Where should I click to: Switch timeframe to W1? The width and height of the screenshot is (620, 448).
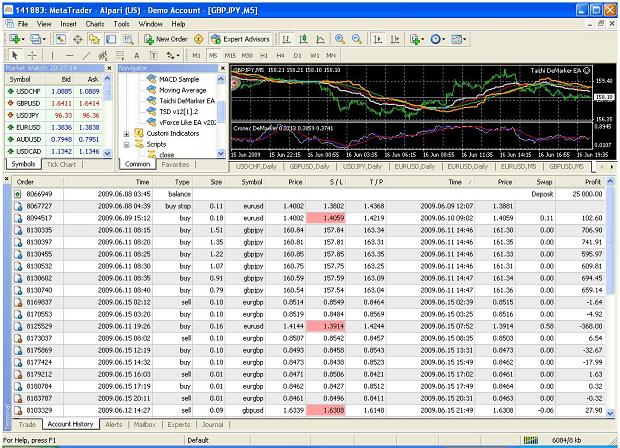click(x=315, y=55)
